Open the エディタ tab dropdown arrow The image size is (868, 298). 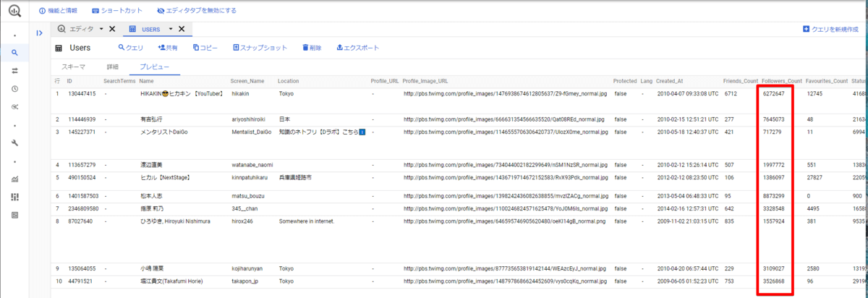click(101, 29)
